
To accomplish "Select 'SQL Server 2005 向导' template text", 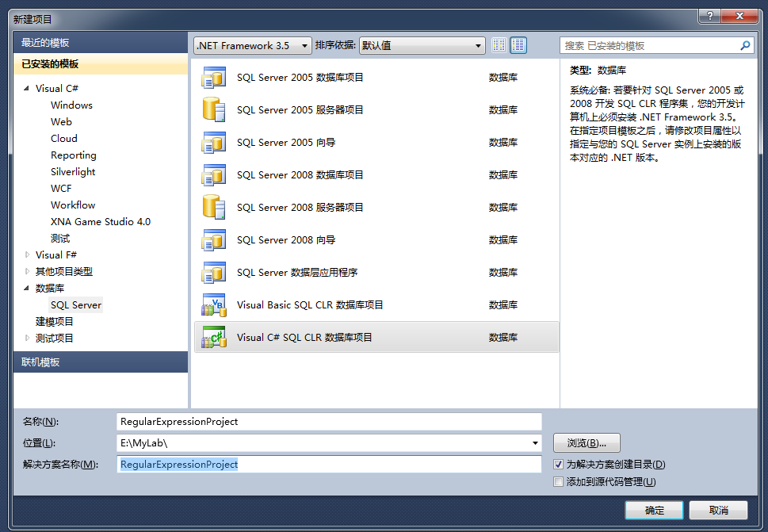I will click(x=286, y=143).
